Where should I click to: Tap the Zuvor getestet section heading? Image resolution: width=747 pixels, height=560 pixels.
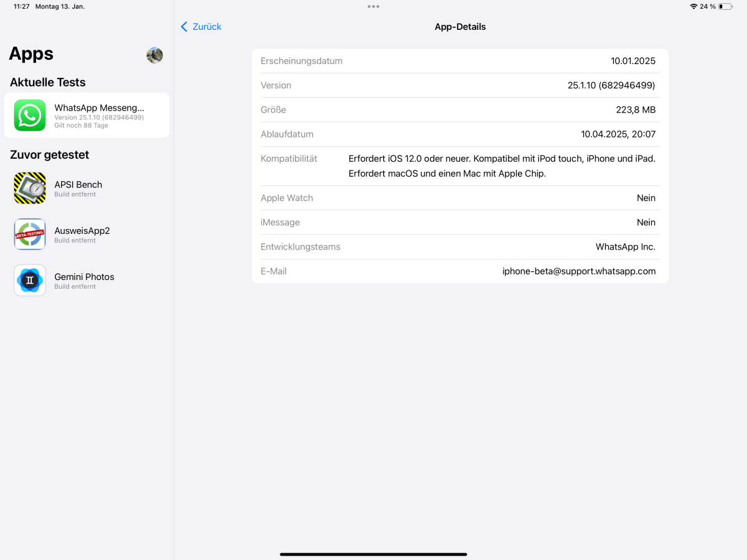click(50, 155)
